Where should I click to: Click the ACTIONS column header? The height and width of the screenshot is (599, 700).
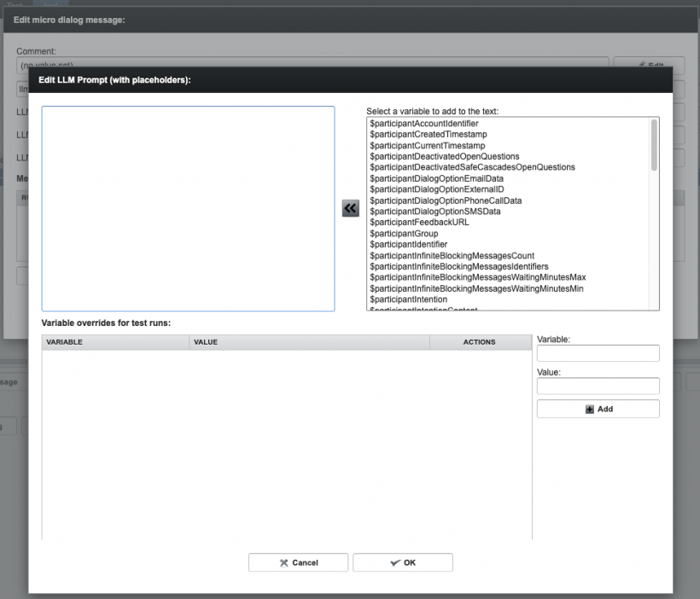tap(481, 342)
